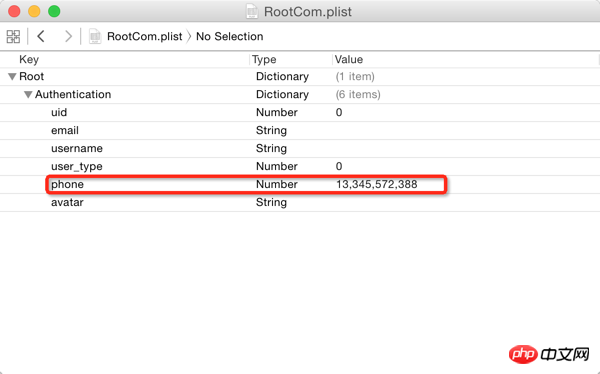The height and width of the screenshot is (374, 600).
Task: Change the phone Type Number cell
Action: tap(277, 185)
